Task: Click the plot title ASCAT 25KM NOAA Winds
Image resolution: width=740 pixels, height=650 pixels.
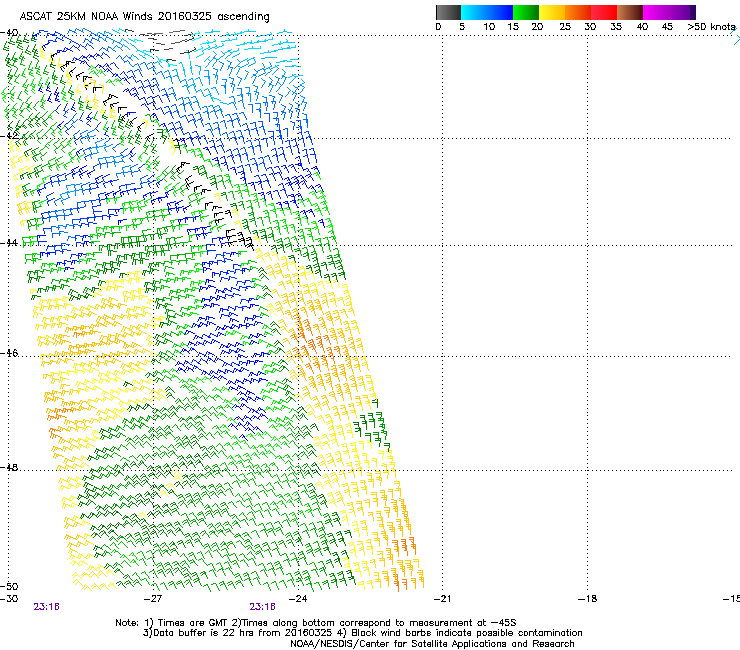Action: tap(86, 16)
